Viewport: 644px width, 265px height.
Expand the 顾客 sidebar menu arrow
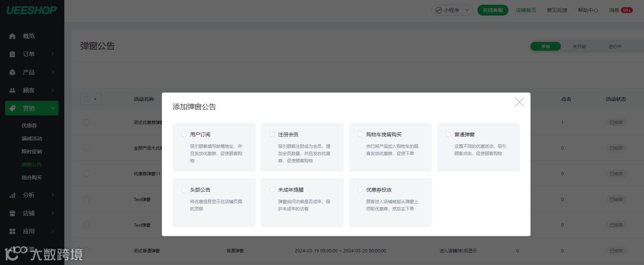coord(53,90)
